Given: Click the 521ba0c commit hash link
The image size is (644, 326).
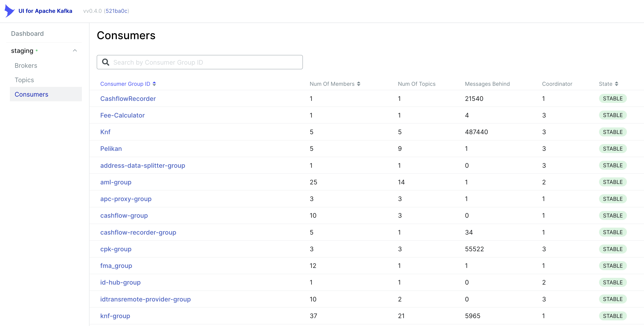Looking at the screenshot, I should pyautogui.click(x=116, y=11).
